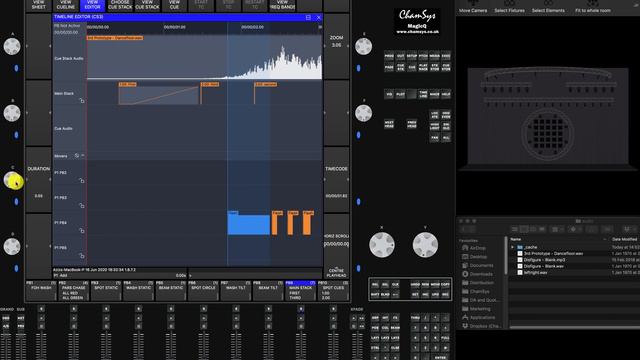This screenshot has width=640, height=360.
Task: Click the Duration encoder wheel C
Action: [12, 180]
